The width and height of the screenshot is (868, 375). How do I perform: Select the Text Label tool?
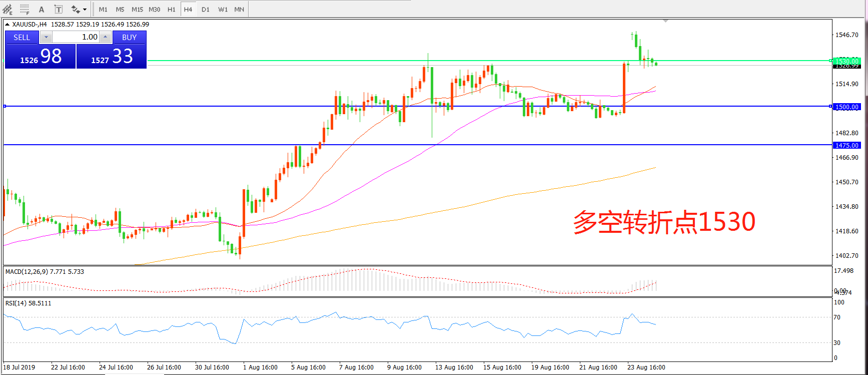[x=59, y=9]
